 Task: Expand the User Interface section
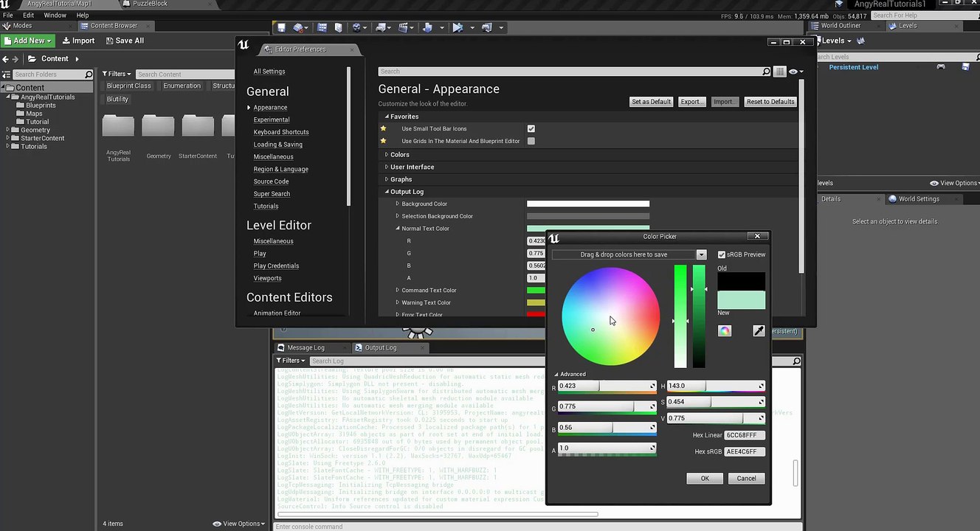(387, 167)
